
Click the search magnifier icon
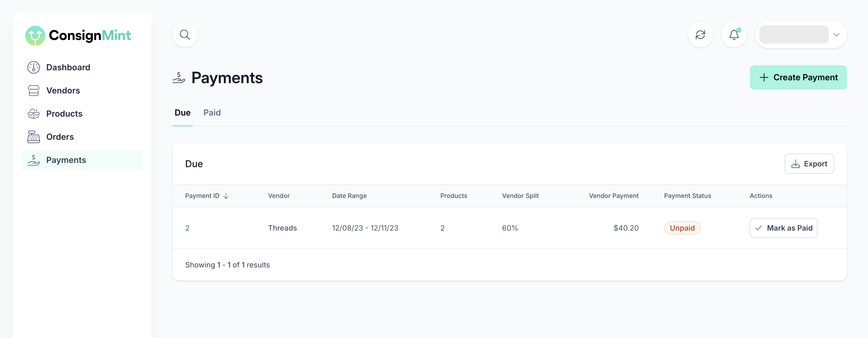(185, 35)
